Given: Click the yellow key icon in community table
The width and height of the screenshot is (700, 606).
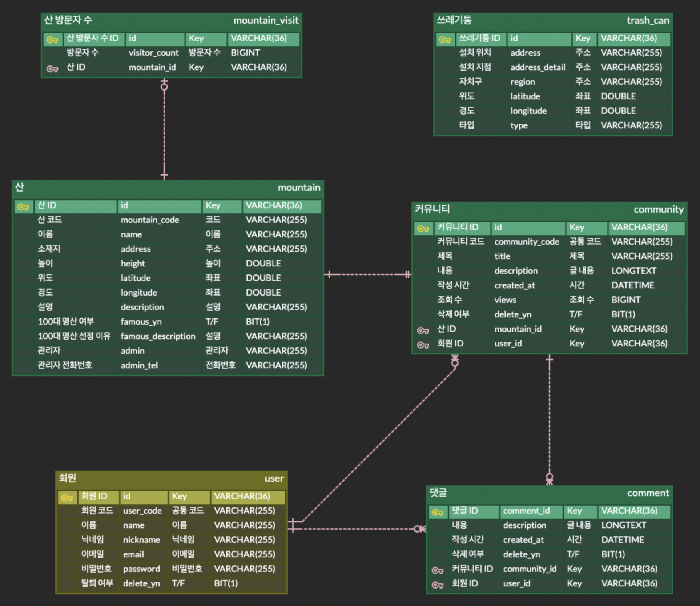Looking at the screenshot, I should 423,228.
